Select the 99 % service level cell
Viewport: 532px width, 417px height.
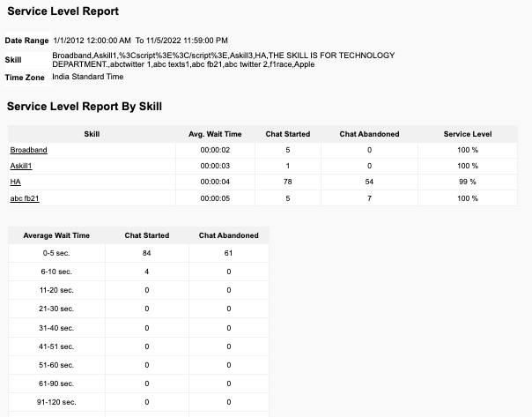[x=468, y=182]
